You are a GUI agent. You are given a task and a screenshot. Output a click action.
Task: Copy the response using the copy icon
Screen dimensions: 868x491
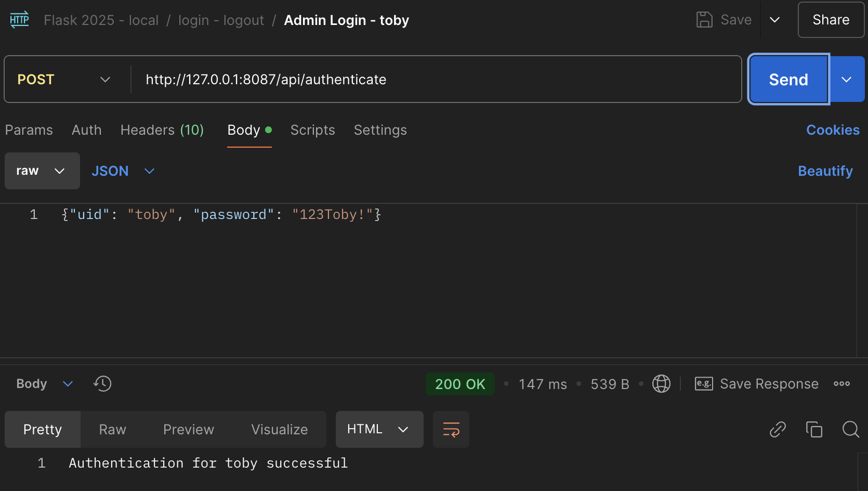814,429
